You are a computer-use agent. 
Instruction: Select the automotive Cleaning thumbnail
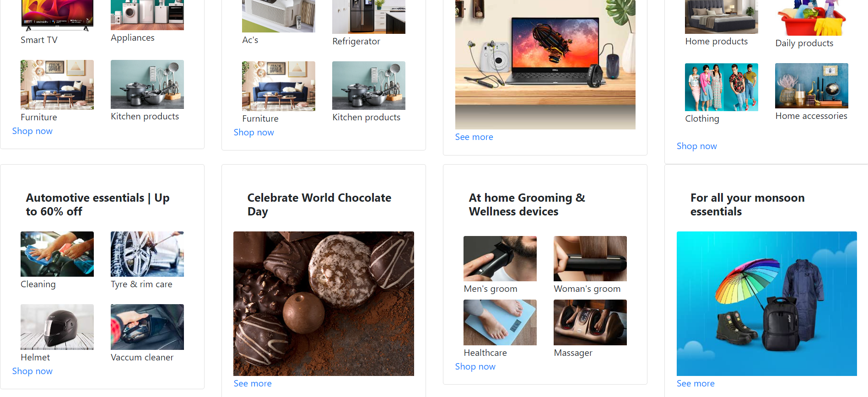pos(57,254)
